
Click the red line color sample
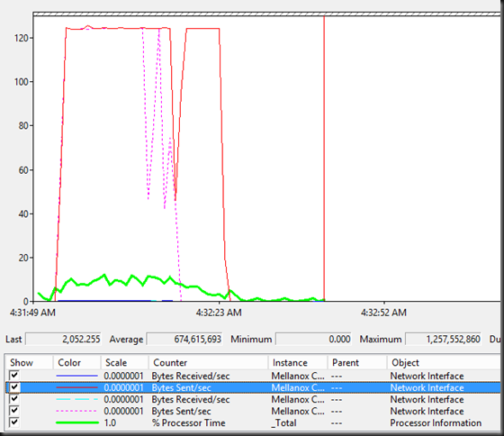coord(76,387)
